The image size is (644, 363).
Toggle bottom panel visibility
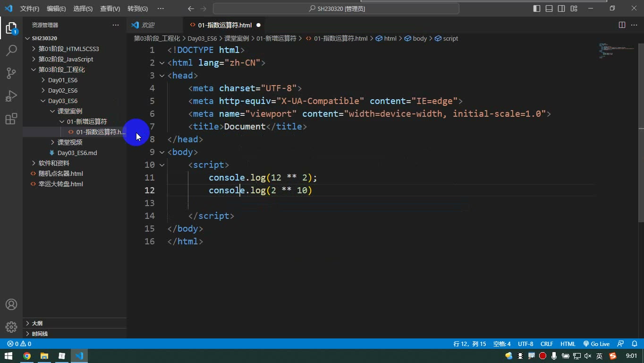coord(549,9)
